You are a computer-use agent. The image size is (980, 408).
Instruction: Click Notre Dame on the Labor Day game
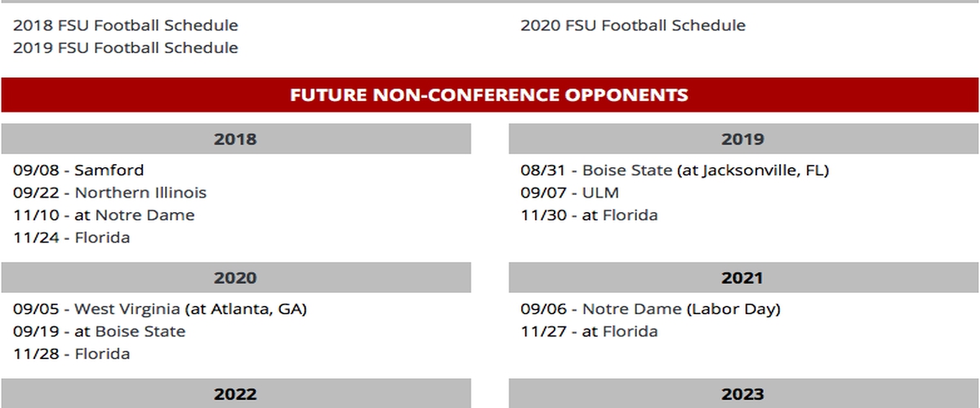(x=632, y=308)
